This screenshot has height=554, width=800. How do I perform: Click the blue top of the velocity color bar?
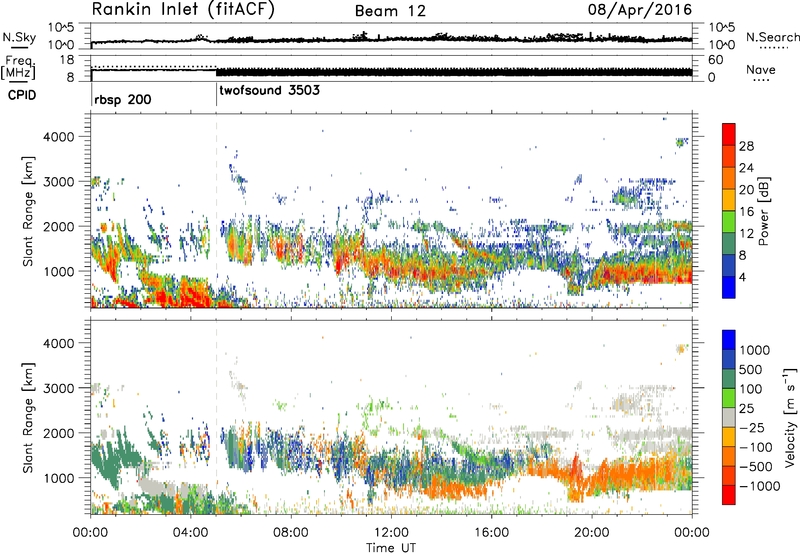(729, 339)
